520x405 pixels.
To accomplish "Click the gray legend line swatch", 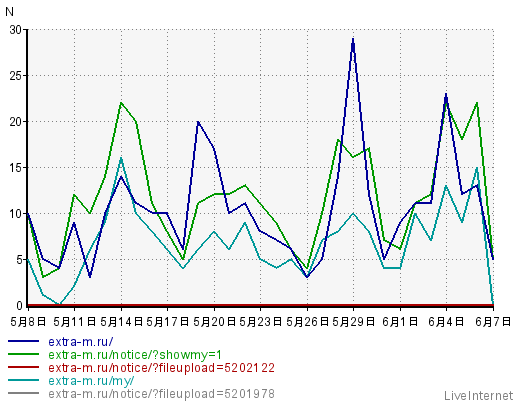I will [x=24, y=393].
